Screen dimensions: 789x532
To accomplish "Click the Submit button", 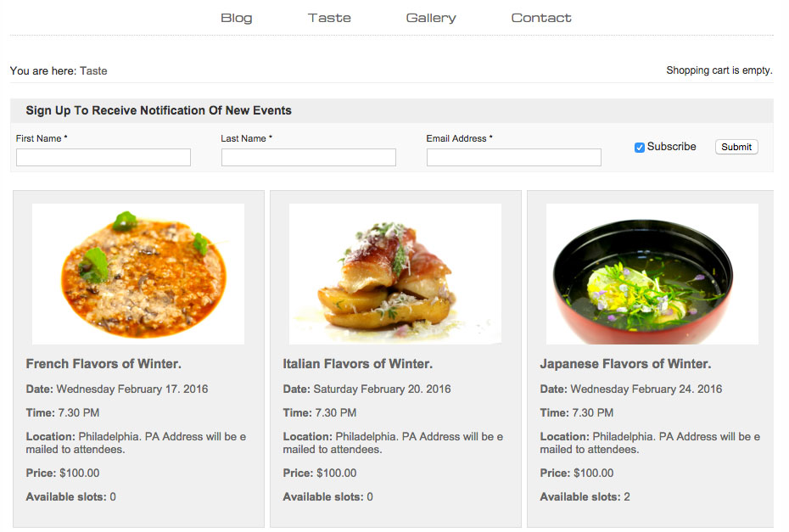I will tap(736, 147).
